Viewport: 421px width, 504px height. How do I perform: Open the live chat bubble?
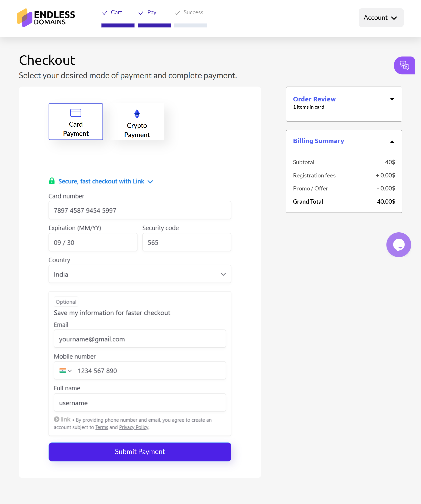(398, 245)
